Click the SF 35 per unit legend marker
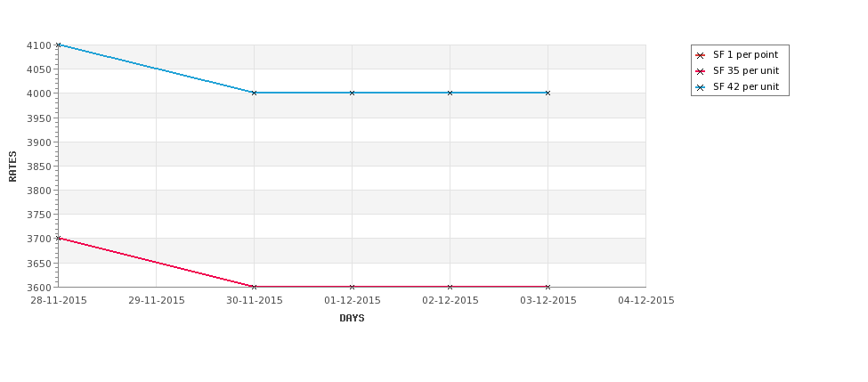The image size is (868, 382). 700,71
